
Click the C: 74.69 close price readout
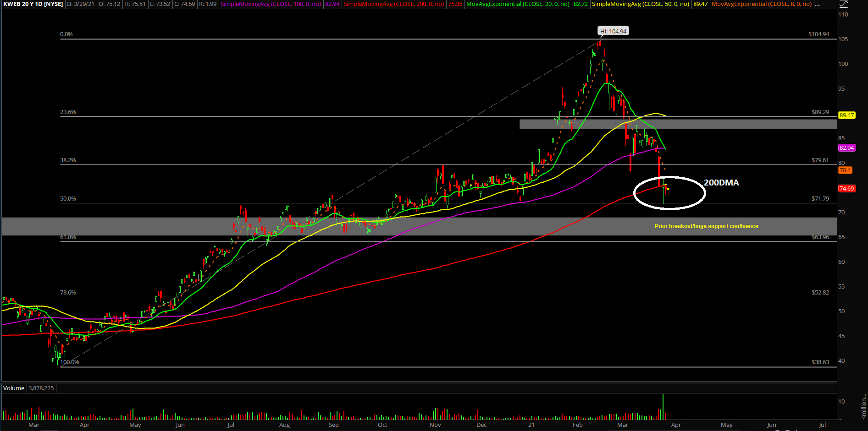[185, 4]
